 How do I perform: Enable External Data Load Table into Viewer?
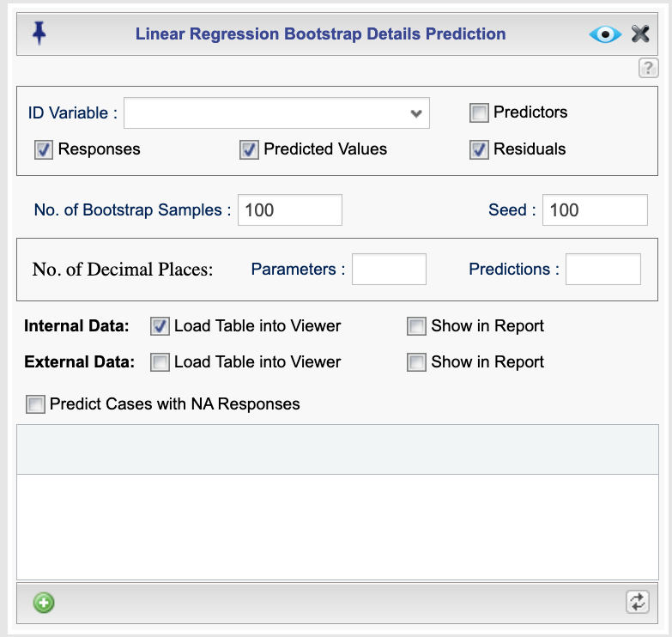160,362
